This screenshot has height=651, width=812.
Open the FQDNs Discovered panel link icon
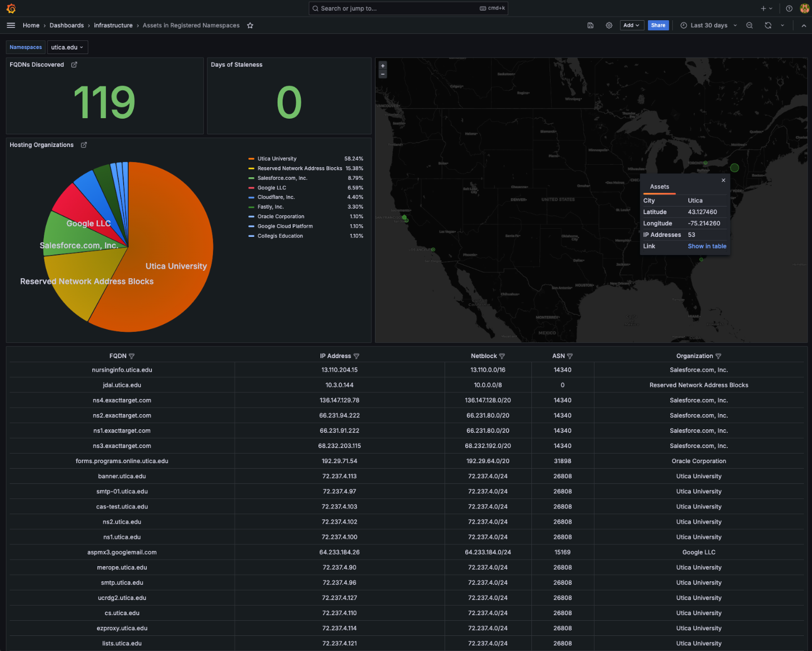click(74, 65)
